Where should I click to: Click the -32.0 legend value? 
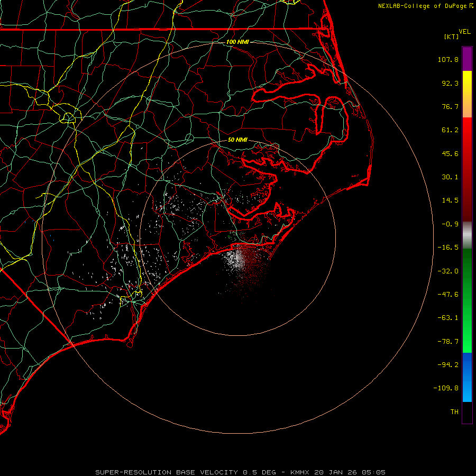pos(448,271)
